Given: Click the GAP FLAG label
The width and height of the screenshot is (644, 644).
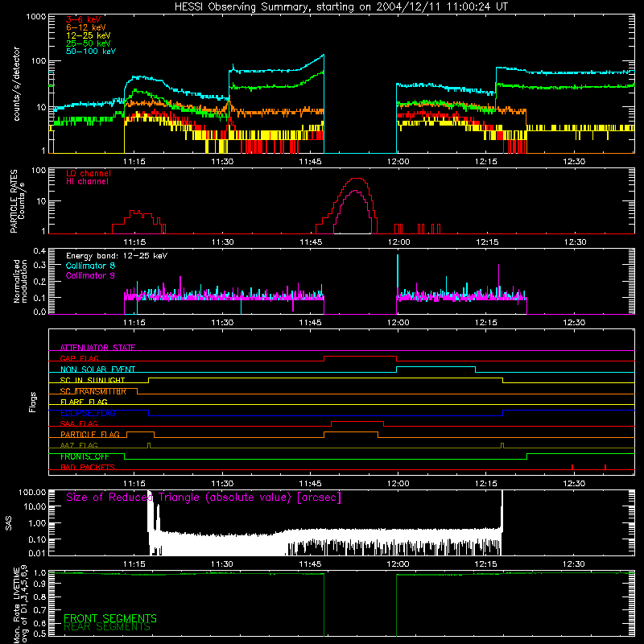Looking at the screenshot, I should tap(79, 358).
